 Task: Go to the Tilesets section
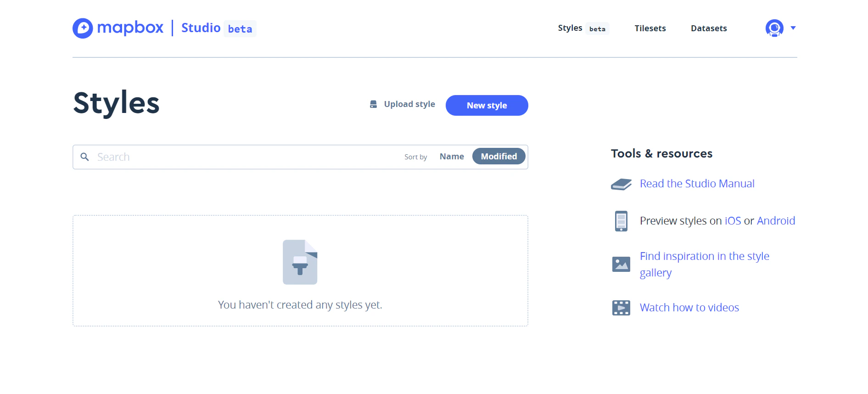(650, 28)
